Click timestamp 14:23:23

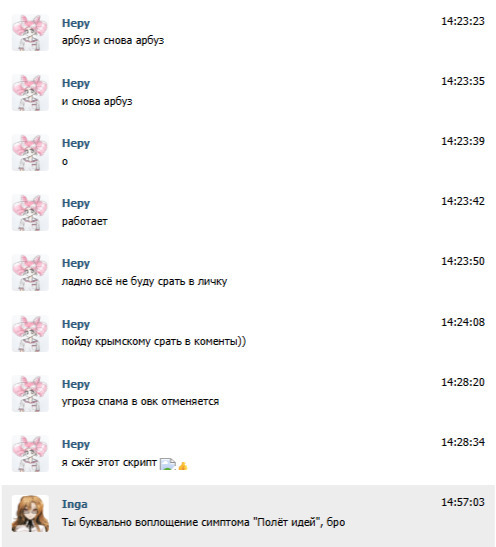click(x=463, y=21)
